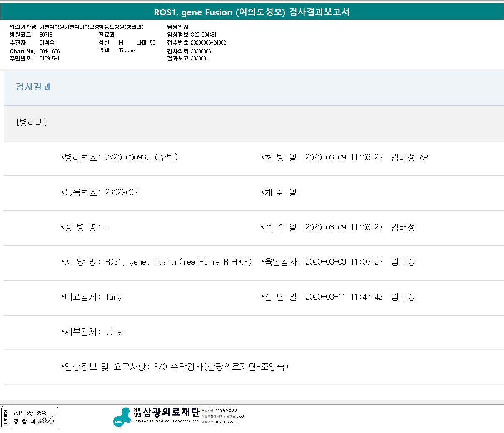Click the '*접 수 일' date line

tap(338, 227)
